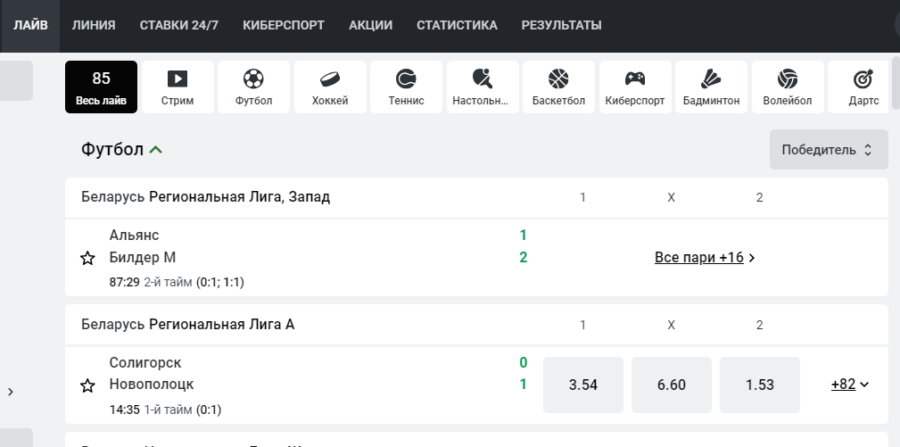Open the Все пари +16 link
This screenshot has height=447, width=900.
coord(704,257)
